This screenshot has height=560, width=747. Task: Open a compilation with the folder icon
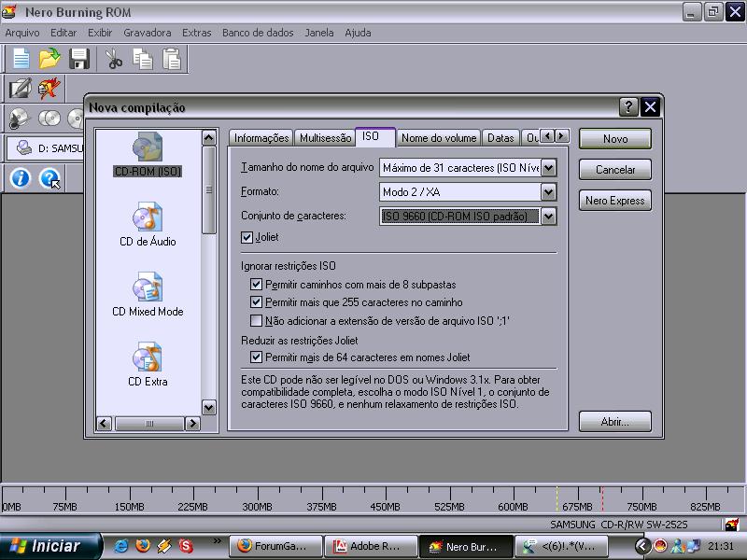49,60
